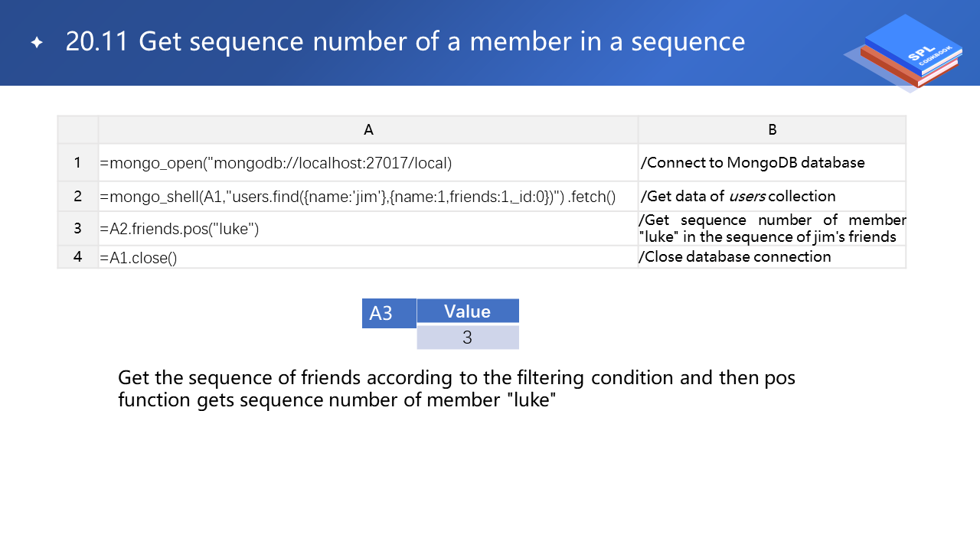
Task: Select the row 4 header
Action: click(77, 257)
